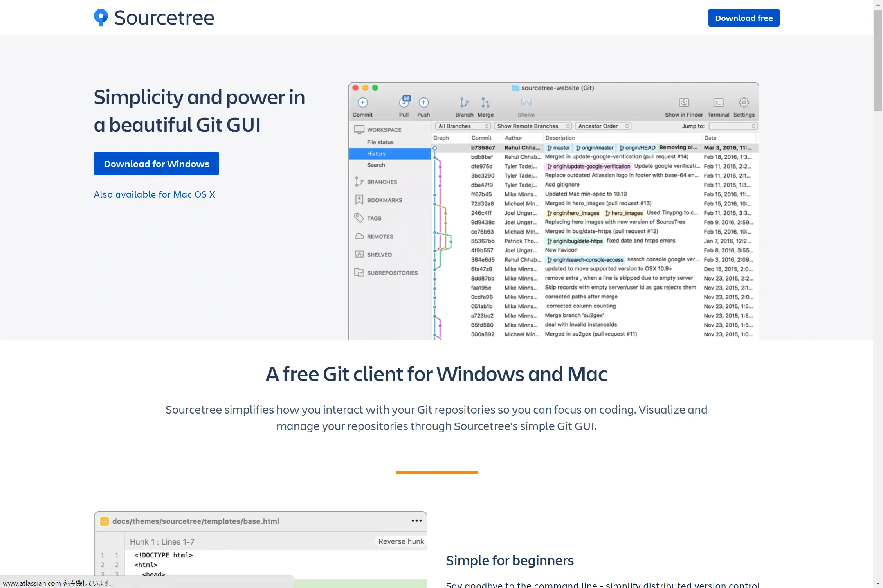Viewport: 883px width, 588px height.
Task: Click the Pull icon with 98 badge
Action: (x=404, y=102)
